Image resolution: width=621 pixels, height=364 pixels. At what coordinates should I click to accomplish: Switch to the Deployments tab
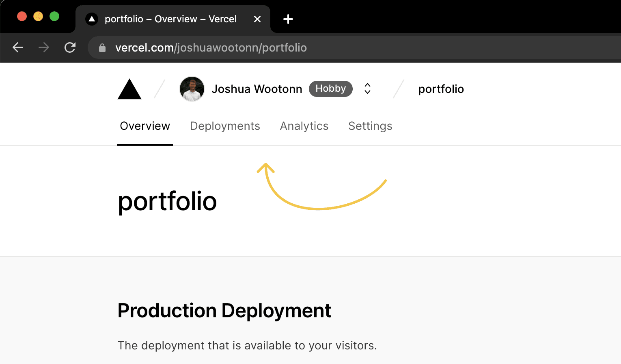(225, 126)
